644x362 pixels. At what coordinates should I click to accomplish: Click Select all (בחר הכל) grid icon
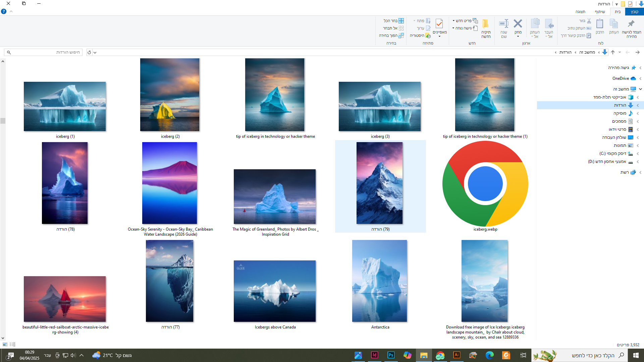click(x=401, y=21)
